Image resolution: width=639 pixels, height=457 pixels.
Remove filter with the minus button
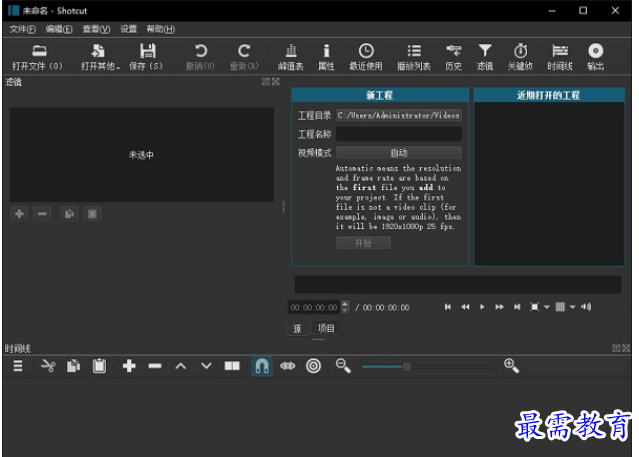(42, 214)
